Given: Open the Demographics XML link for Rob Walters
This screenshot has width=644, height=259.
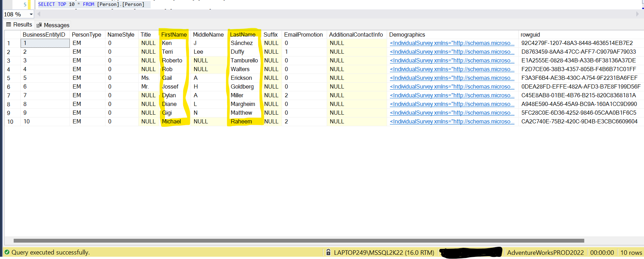Looking at the screenshot, I should (452, 69).
